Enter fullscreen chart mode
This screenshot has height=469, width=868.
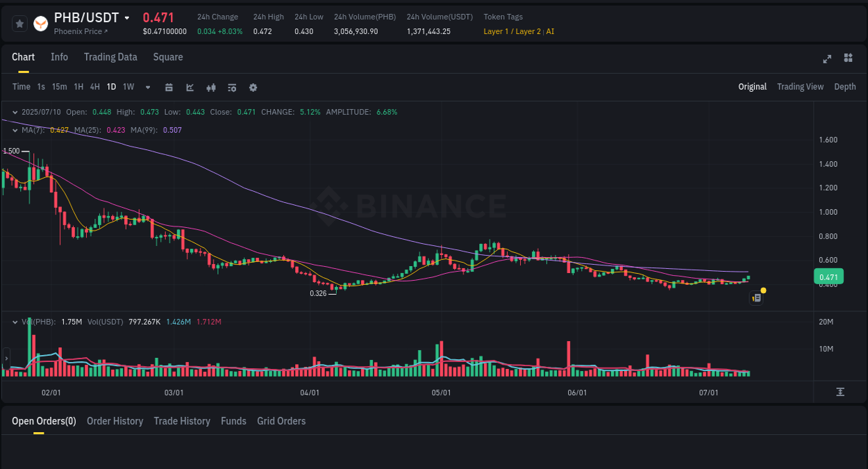pyautogui.click(x=827, y=59)
